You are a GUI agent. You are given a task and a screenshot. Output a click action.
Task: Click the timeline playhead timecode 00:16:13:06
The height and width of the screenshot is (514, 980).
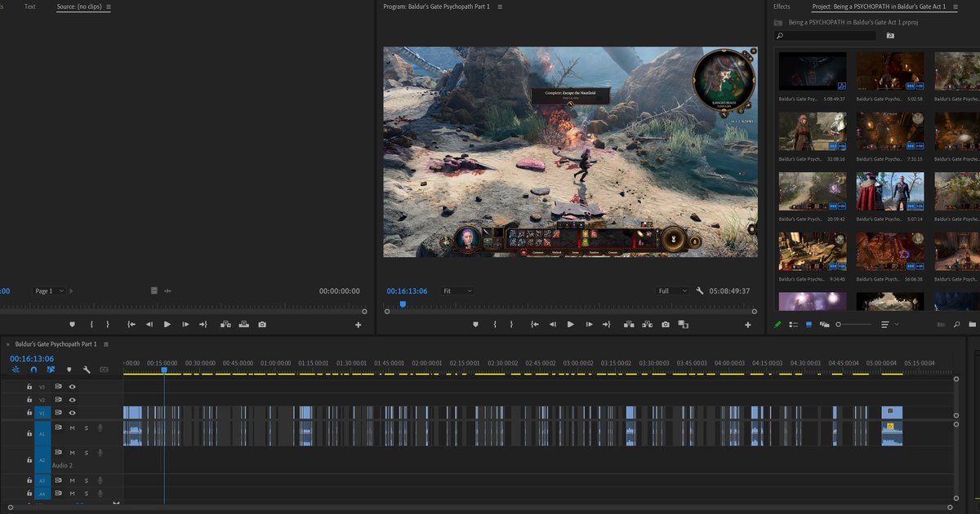(x=32, y=359)
